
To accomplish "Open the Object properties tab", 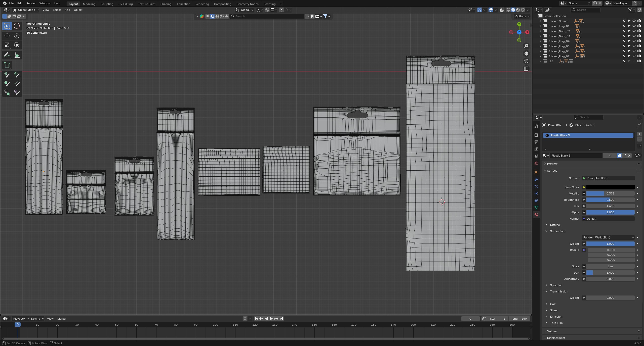I will pos(536,172).
